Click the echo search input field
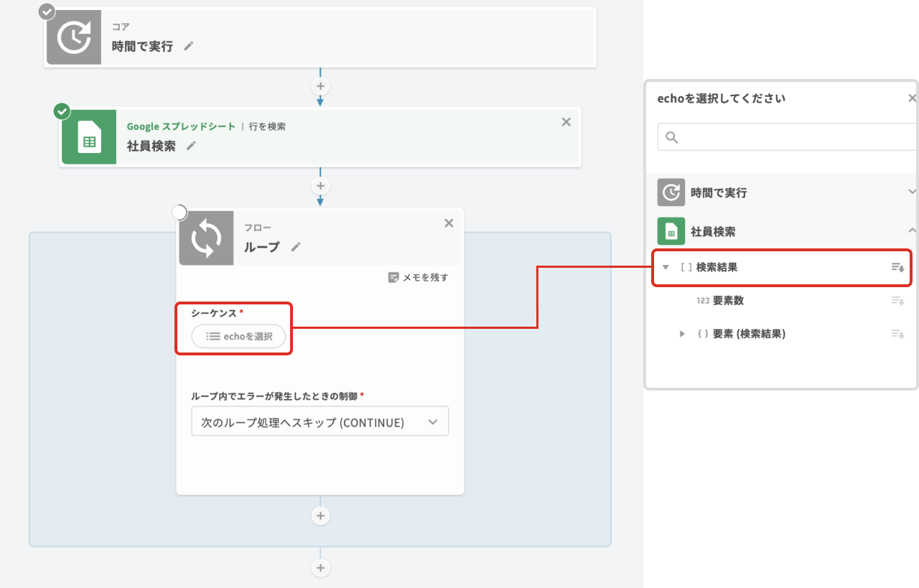Image resolution: width=919 pixels, height=588 pixels. 790,137
